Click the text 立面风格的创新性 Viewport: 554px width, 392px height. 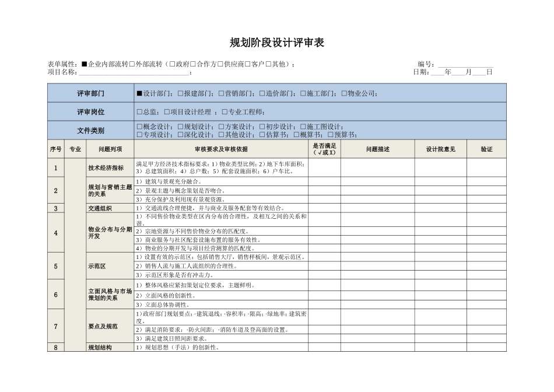[x=170, y=296]
